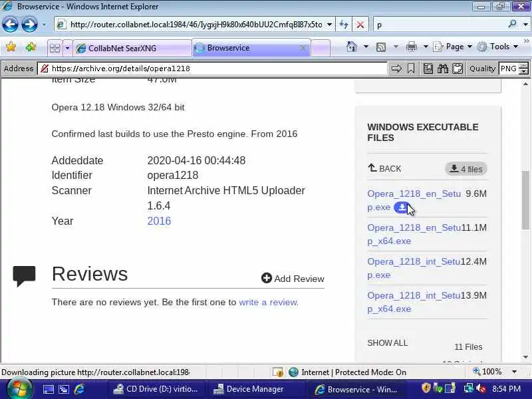
Task: Click Show Desktop quick launch icon
Action: tap(48, 389)
